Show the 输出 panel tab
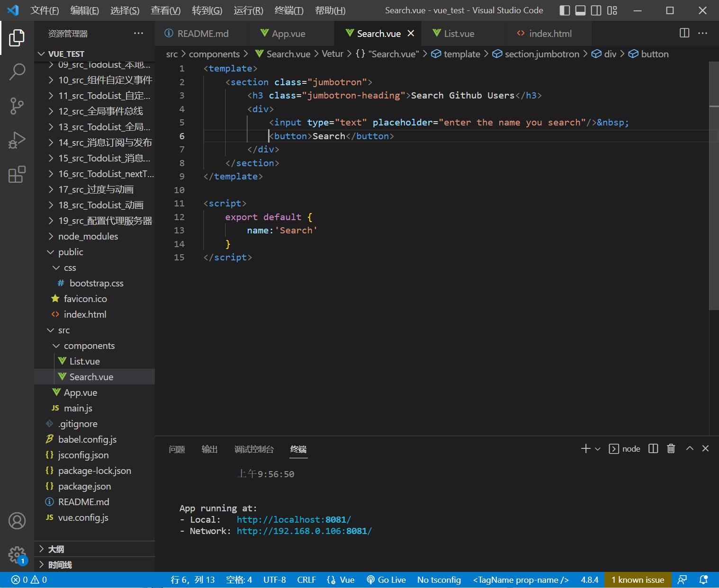Image resolution: width=719 pixels, height=588 pixels. 209,449
